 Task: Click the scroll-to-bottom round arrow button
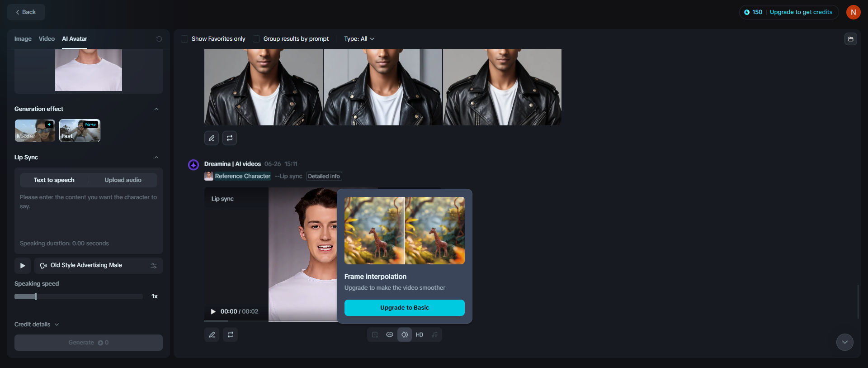(845, 342)
